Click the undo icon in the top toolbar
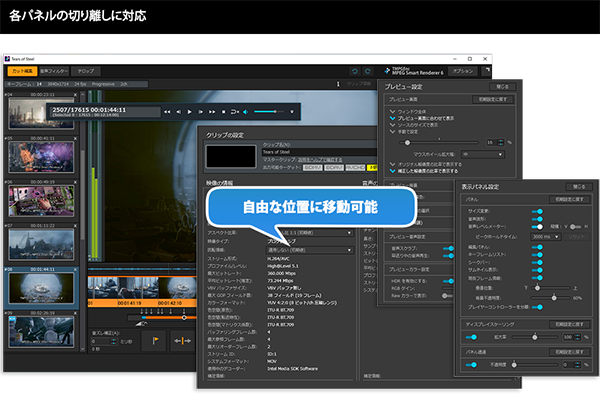The height and width of the screenshot is (400, 600). click(x=355, y=71)
